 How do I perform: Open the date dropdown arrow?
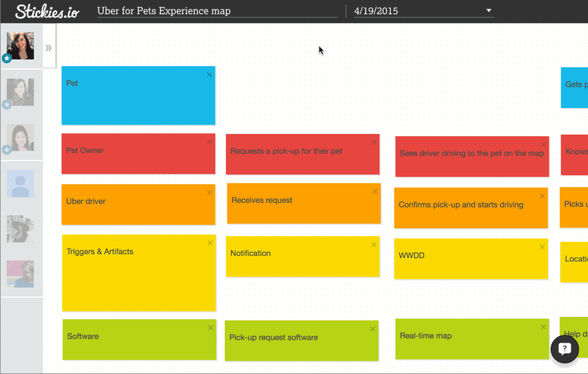point(489,11)
